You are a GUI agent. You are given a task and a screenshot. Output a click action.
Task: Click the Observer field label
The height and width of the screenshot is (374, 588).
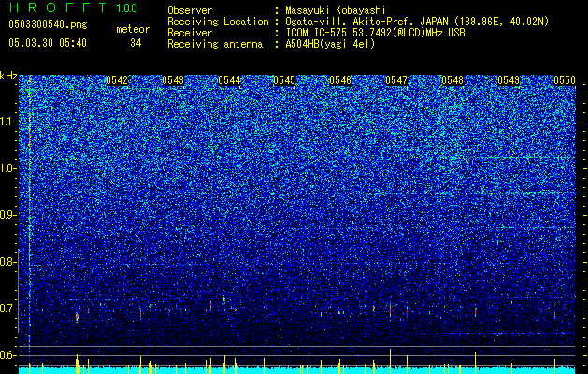[x=190, y=10]
